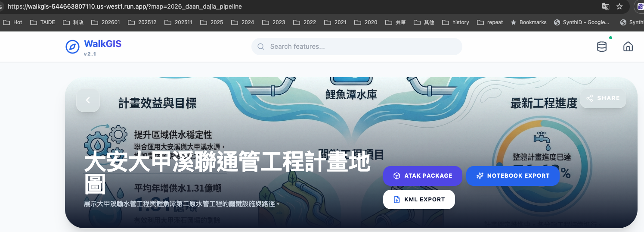Focus the Search features input field
Image resolution: width=644 pixels, height=232 pixels.
tap(356, 47)
